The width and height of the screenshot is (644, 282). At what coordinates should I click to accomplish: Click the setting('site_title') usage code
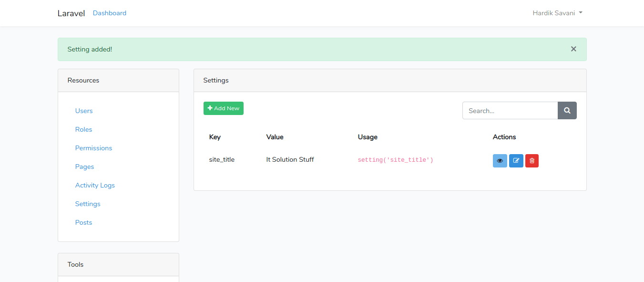point(395,160)
